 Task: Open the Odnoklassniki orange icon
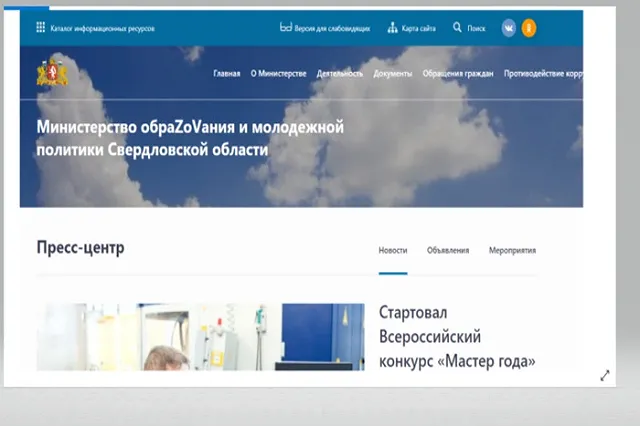click(x=529, y=28)
